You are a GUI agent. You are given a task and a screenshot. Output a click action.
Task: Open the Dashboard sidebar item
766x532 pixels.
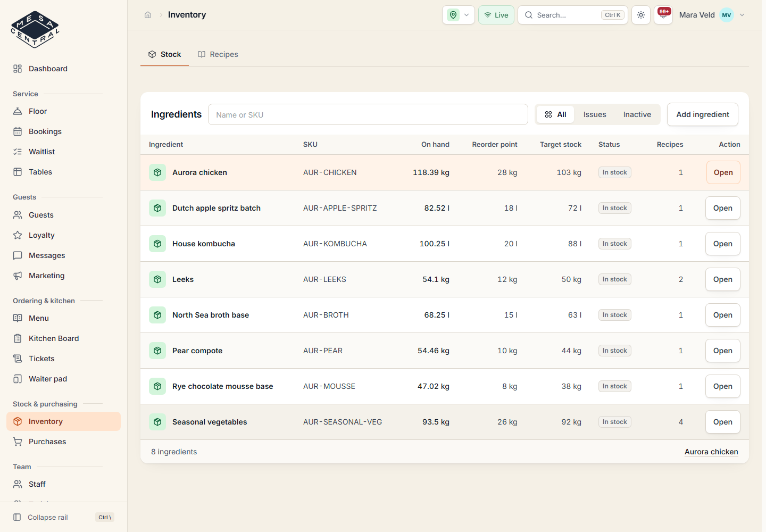63,69
